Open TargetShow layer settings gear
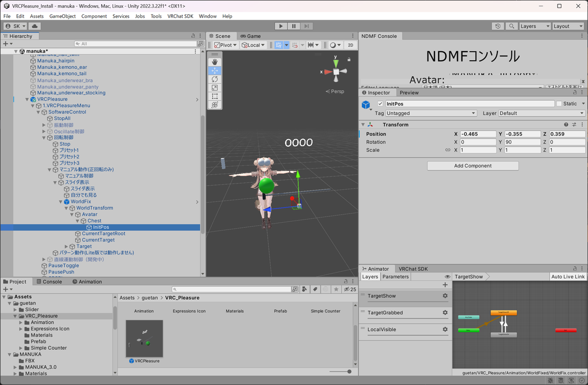The width and height of the screenshot is (588, 385). pyautogui.click(x=445, y=296)
